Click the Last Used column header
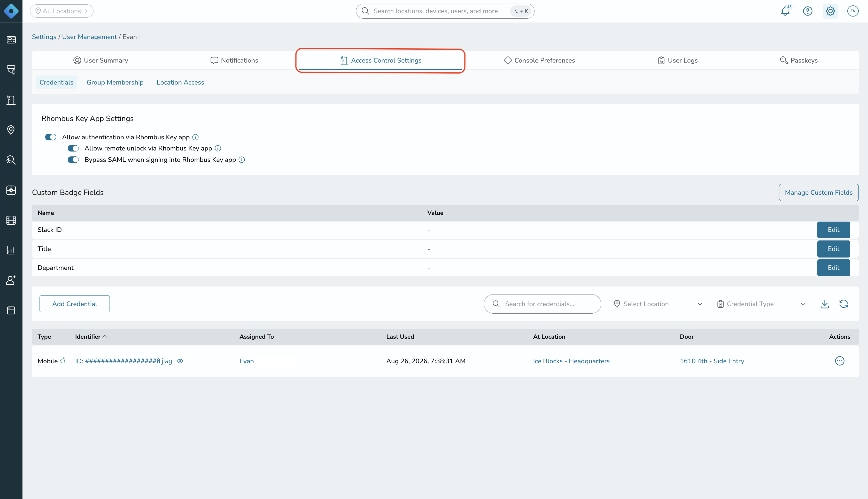Viewport: 868px width, 499px height. 400,337
